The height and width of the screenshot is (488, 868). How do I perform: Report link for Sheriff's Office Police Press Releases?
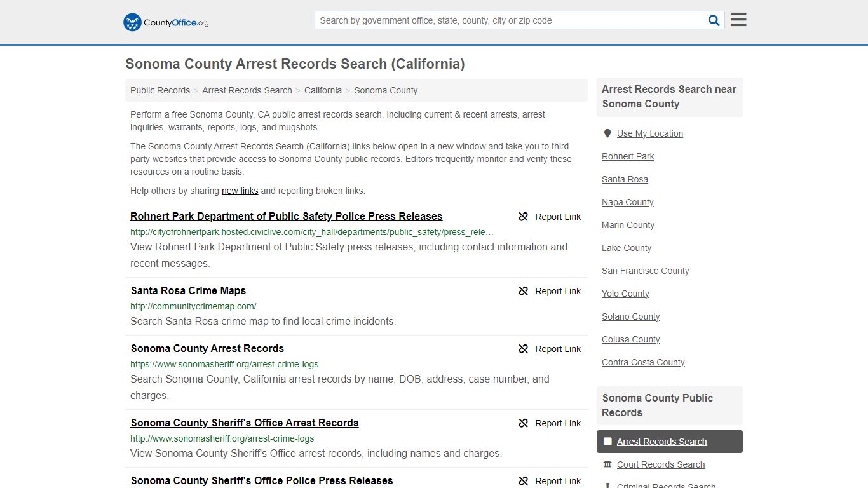558,481
